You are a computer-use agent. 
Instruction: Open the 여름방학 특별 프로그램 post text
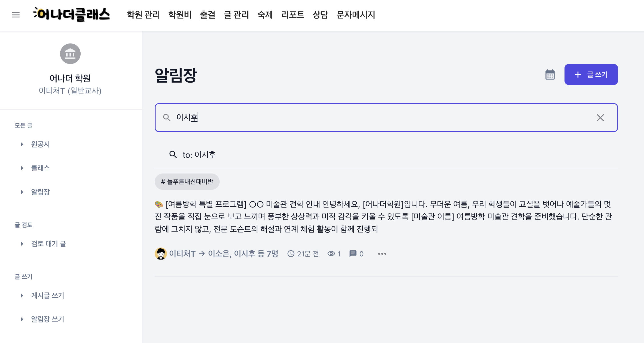(383, 216)
